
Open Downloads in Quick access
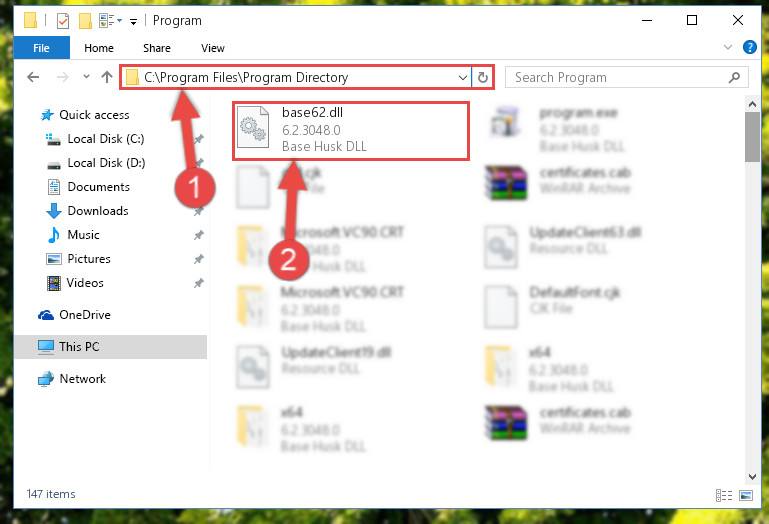(98, 211)
